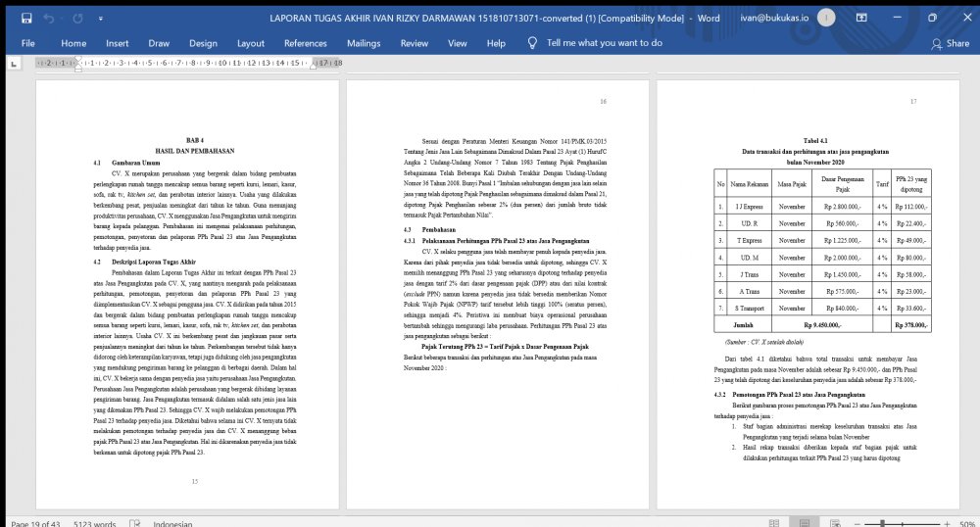Click the horizontal ruler

coord(189,63)
